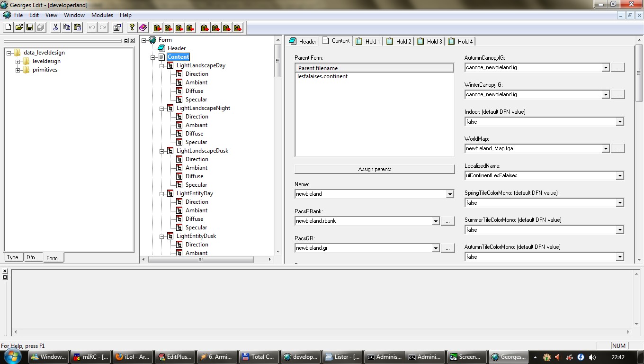Click the question mark About icon
644x364 pixels.
(132, 27)
